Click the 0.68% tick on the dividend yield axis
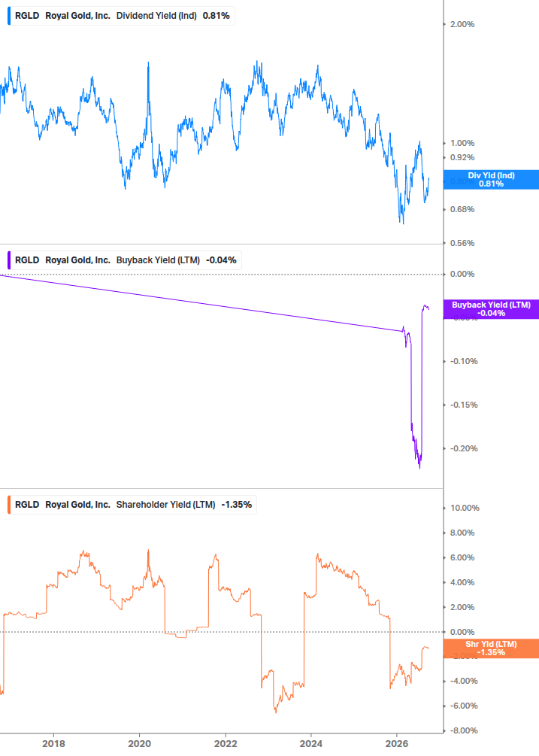Viewport: 539px width, 756px height. pyautogui.click(x=462, y=209)
